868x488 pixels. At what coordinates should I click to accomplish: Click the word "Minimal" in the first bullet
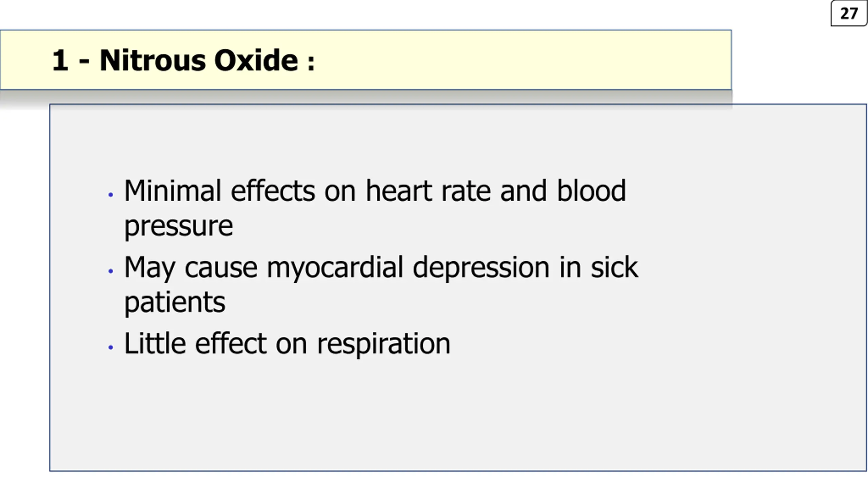pos(173,191)
